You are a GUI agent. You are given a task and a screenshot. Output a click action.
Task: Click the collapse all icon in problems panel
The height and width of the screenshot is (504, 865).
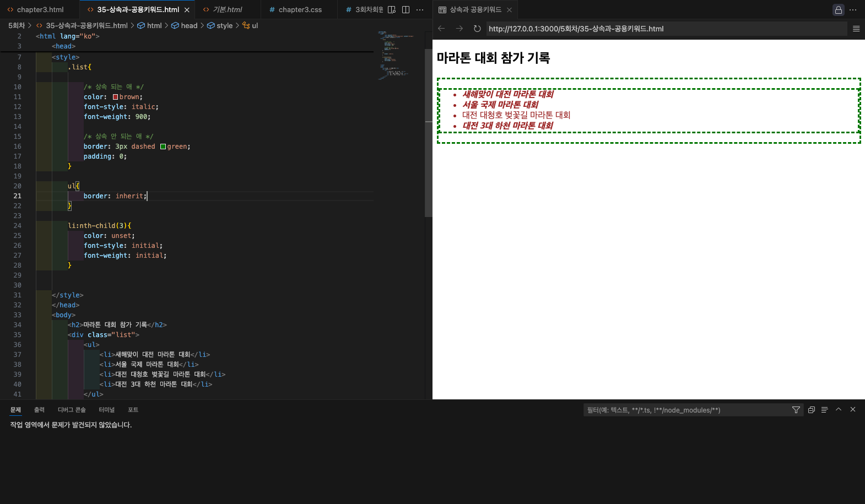[x=812, y=410]
